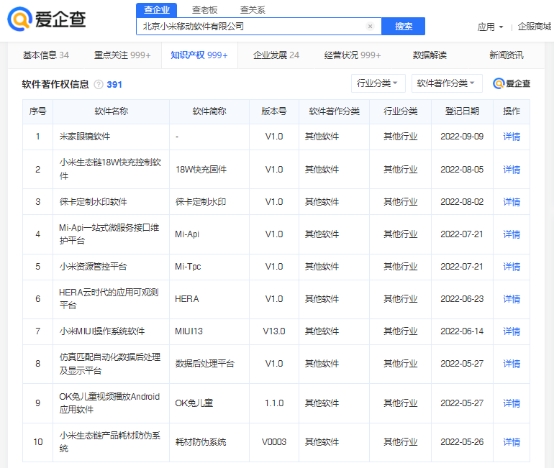Open the 数据解读 tab
This screenshot has width=554, height=468.
pyautogui.click(x=430, y=55)
